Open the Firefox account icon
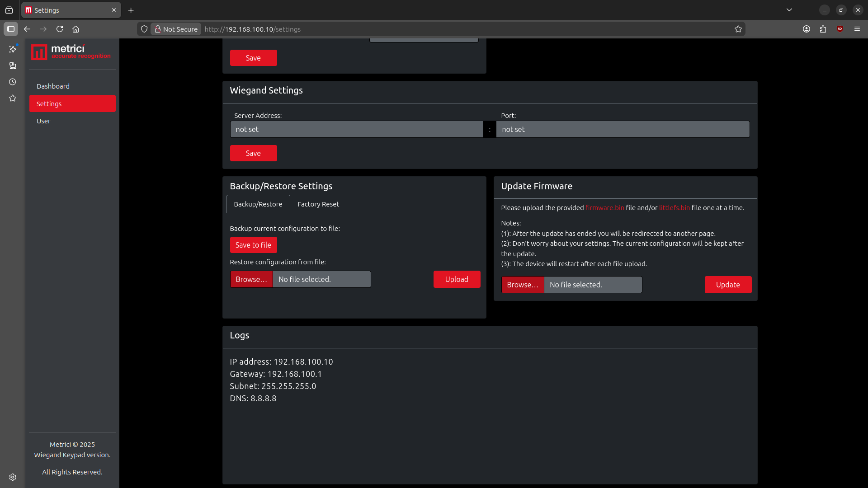The image size is (868, 488). pyautogui.click(x=807, y=29)
